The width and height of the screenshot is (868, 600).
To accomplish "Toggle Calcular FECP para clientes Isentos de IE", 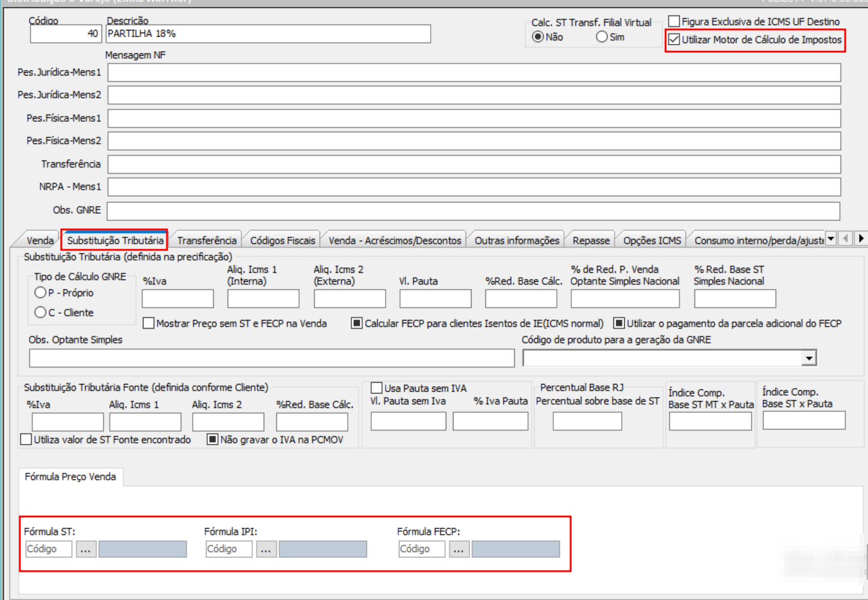I will 357,323.
